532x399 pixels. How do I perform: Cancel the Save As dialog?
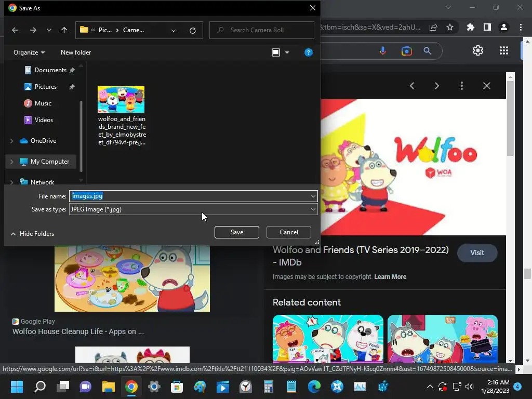pos(289,232)
